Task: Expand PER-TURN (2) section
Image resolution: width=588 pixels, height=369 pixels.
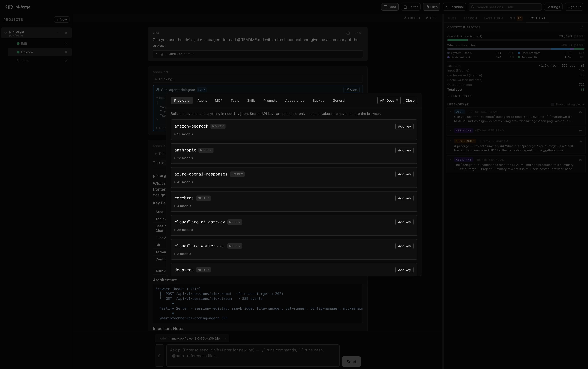Action: click(460, 96)
